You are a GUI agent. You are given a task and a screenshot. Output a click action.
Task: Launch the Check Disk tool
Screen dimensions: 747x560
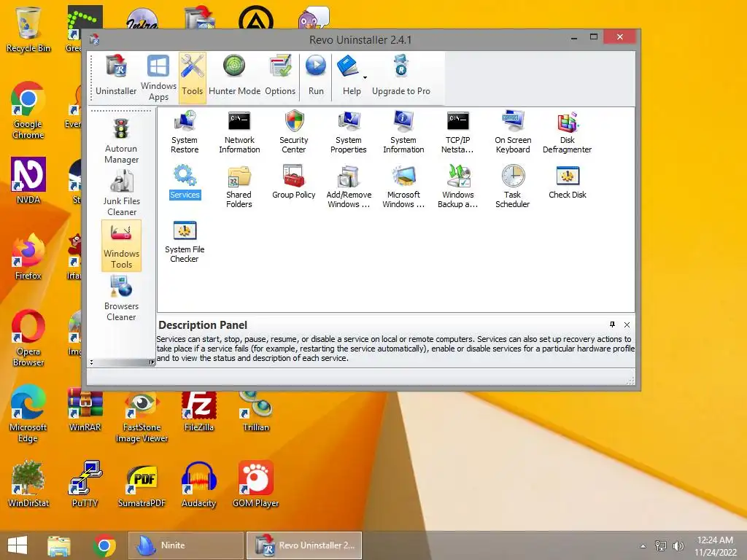click(567, 182)
